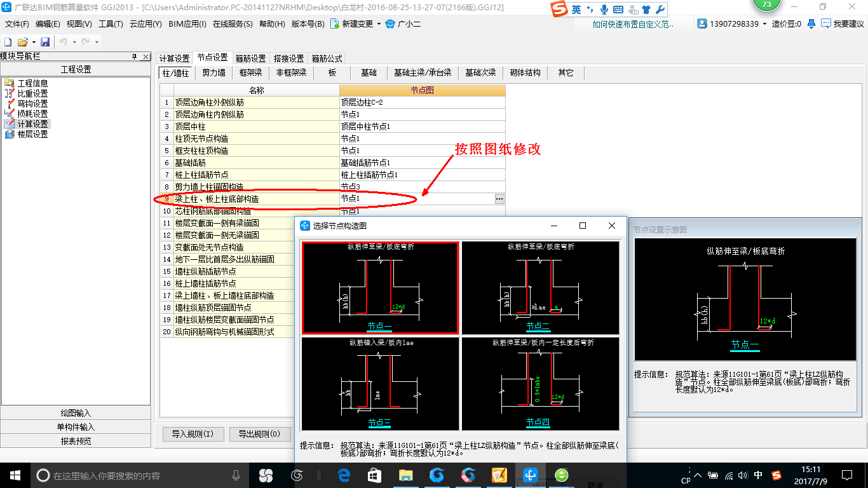Click the Open folder toolbar icon
This screenshot has height=488, width=868.
[23, 41]
